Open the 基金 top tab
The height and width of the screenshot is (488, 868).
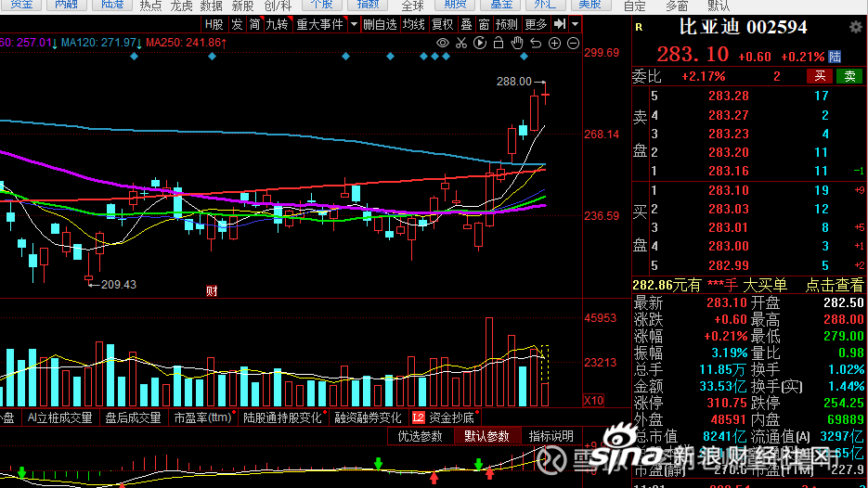pyautogui.click(x=501, y=5)
